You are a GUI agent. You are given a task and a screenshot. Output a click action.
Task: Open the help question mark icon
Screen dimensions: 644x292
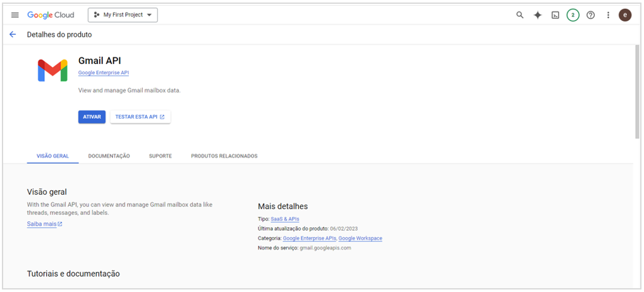tap(591, 15)
